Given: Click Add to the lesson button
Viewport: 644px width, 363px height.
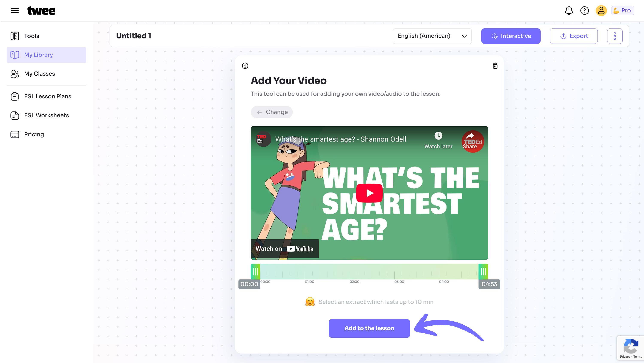Looking at the screenshot, I should (x=369, y=328).
